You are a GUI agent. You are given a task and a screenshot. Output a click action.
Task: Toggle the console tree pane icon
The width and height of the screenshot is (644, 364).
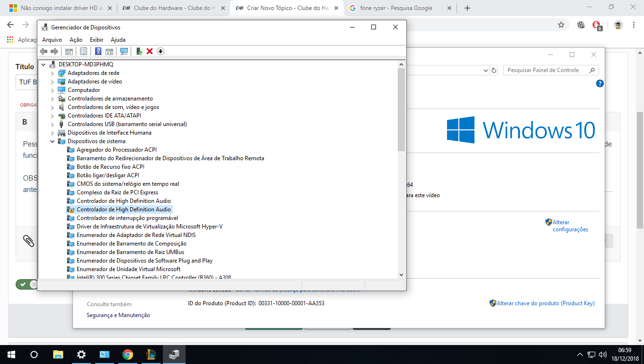[x=69, y=51]
